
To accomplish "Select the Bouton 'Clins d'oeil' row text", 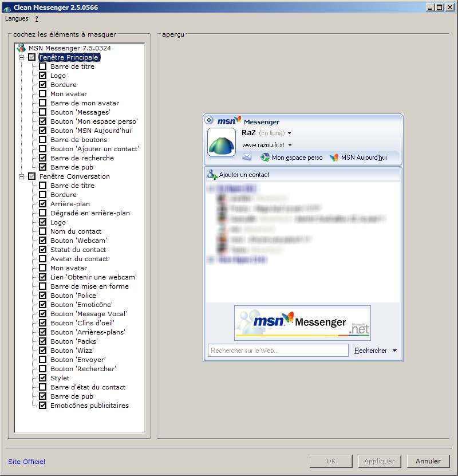I will 82,322.
